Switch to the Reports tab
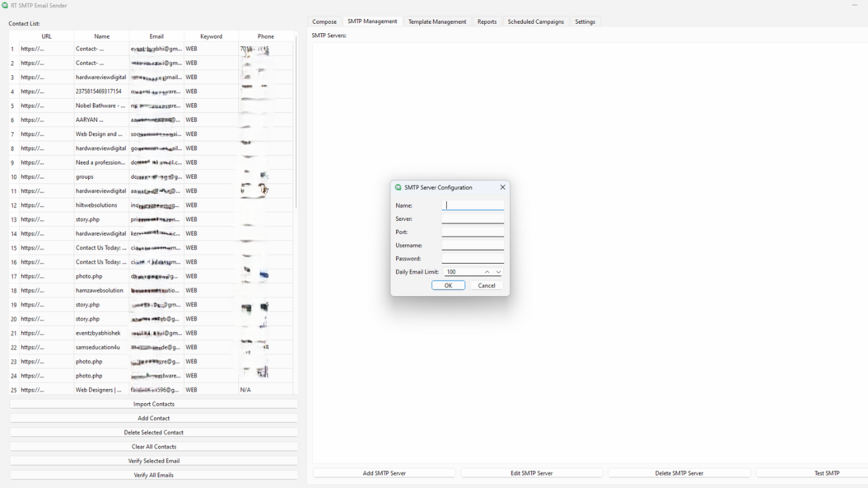868x488 pixels. (x=487, y=21)
